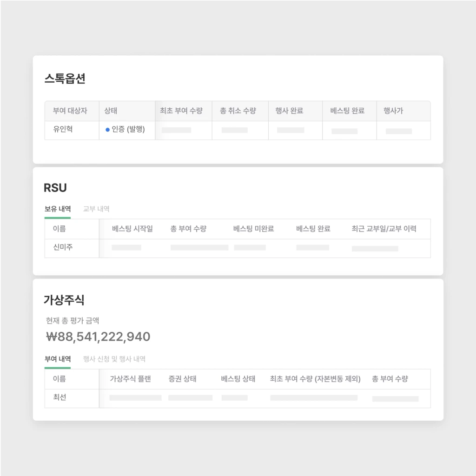476x476 pixels.
Task: Click the 최근 교부일/교부 이력 column header
Action: click(384, 229)
